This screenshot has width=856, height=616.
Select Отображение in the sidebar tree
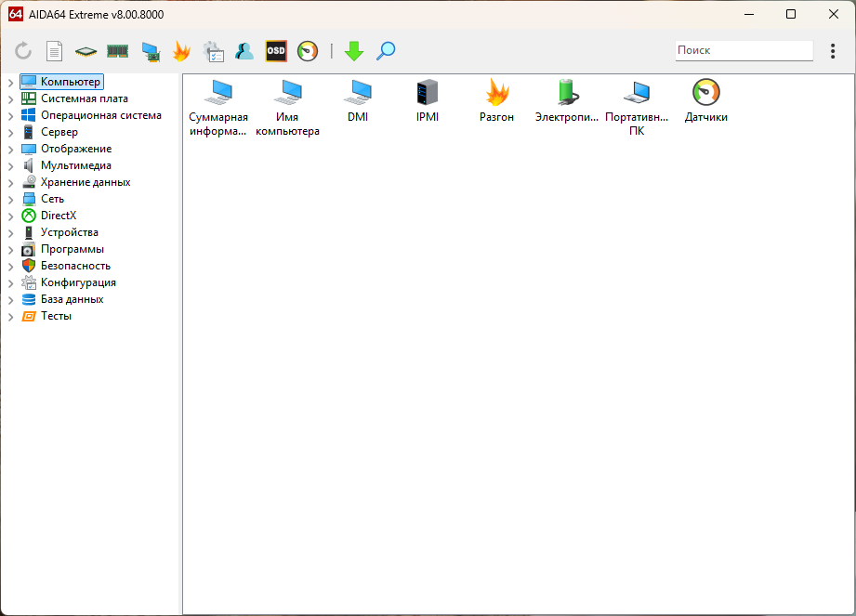click(66, 149)
